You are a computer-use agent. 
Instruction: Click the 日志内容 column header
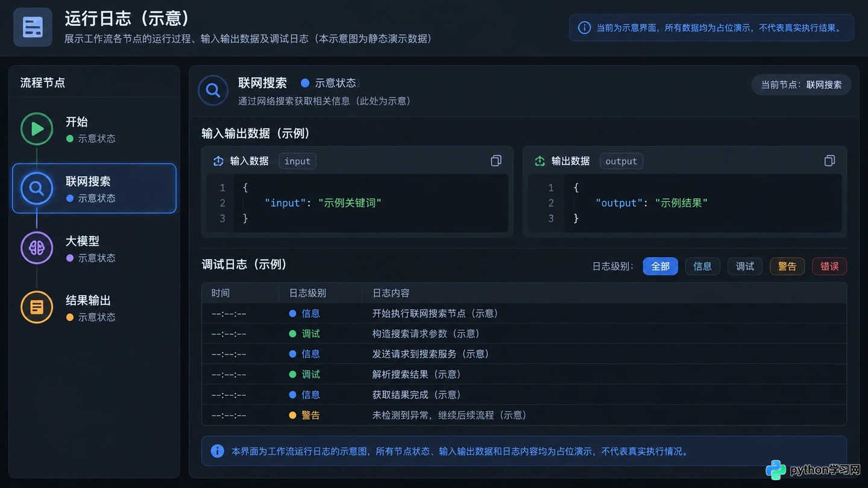(391, 293)
